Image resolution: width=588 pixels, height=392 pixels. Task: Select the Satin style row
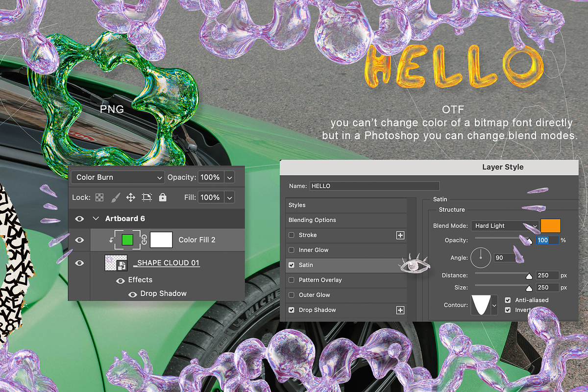click(346, 265)
